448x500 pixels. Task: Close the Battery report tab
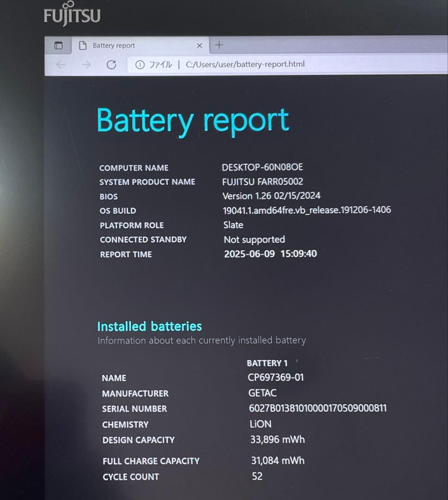(199, 45)
